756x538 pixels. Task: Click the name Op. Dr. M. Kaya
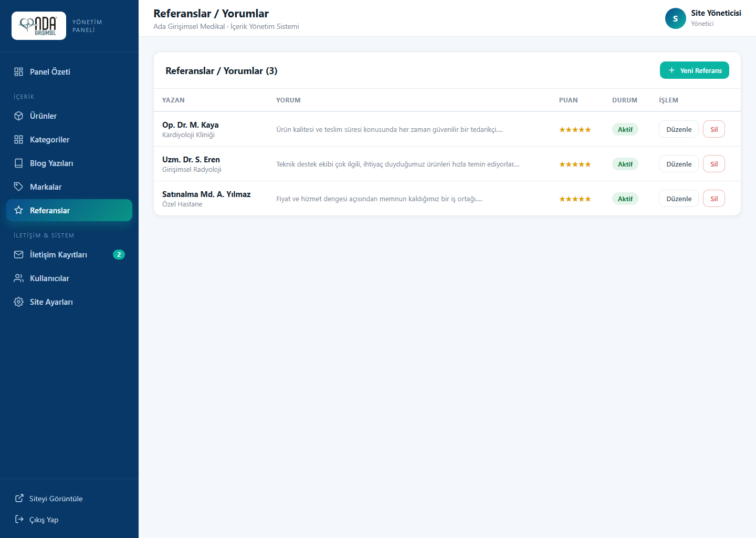(191, 125)
